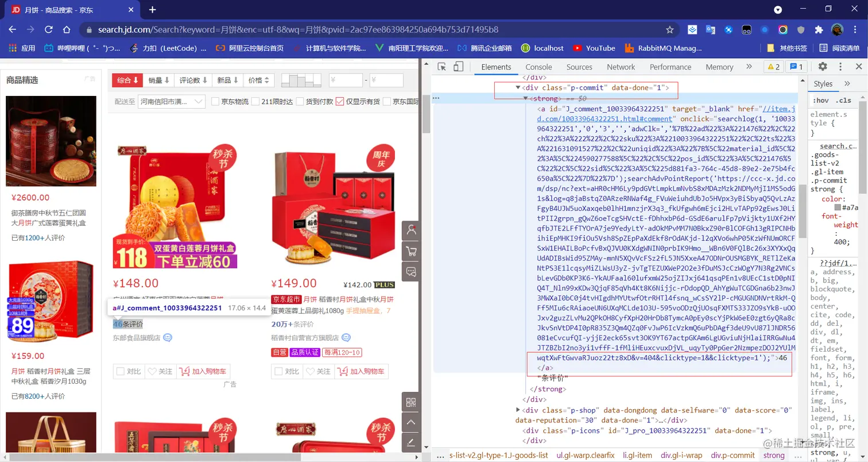The width and height of the screenshot is (868, 462).
Task: Toggle the :hov element state button
Action: [x=820, y=101]
